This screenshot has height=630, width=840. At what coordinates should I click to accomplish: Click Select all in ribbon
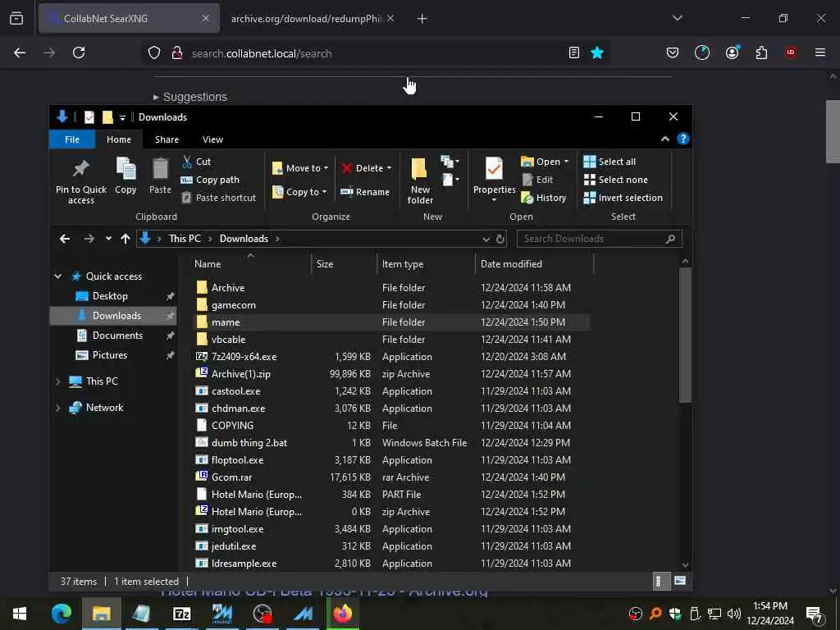pos(609,162)
